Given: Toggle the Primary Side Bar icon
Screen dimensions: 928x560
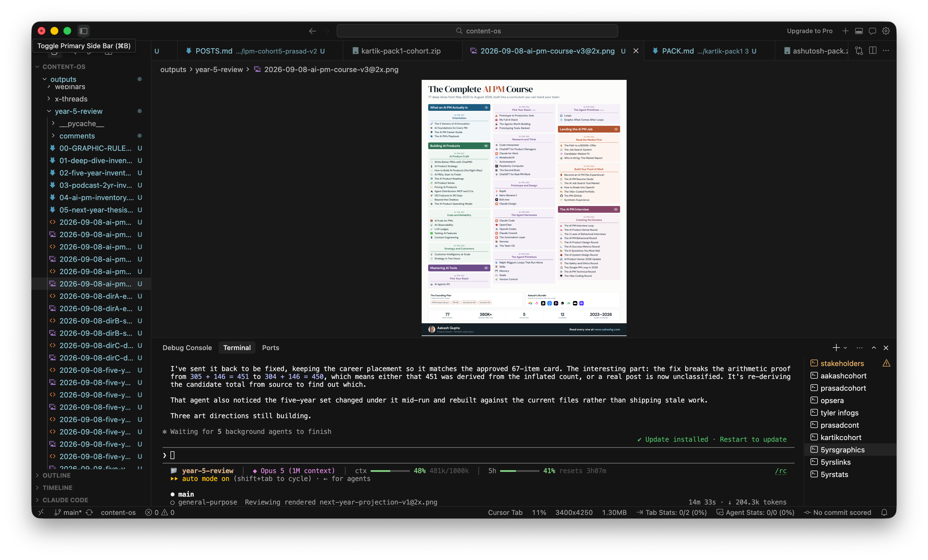Looking at the screenshot, I should coord(83,31).
